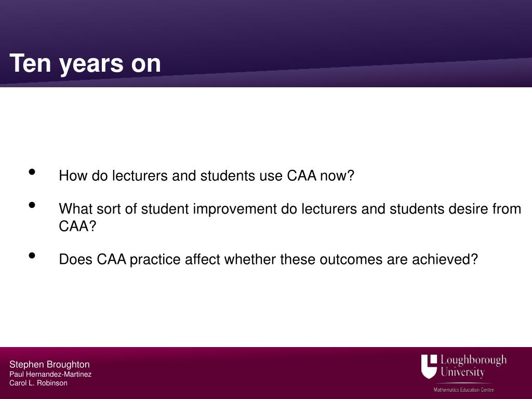
Task: Click the 'Mathematics Education Centre' caption
Action: 463,390
